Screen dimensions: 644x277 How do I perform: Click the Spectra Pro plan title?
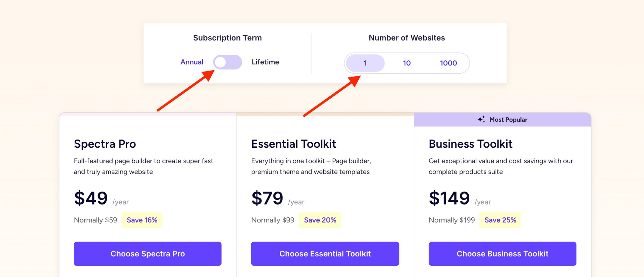105,144
